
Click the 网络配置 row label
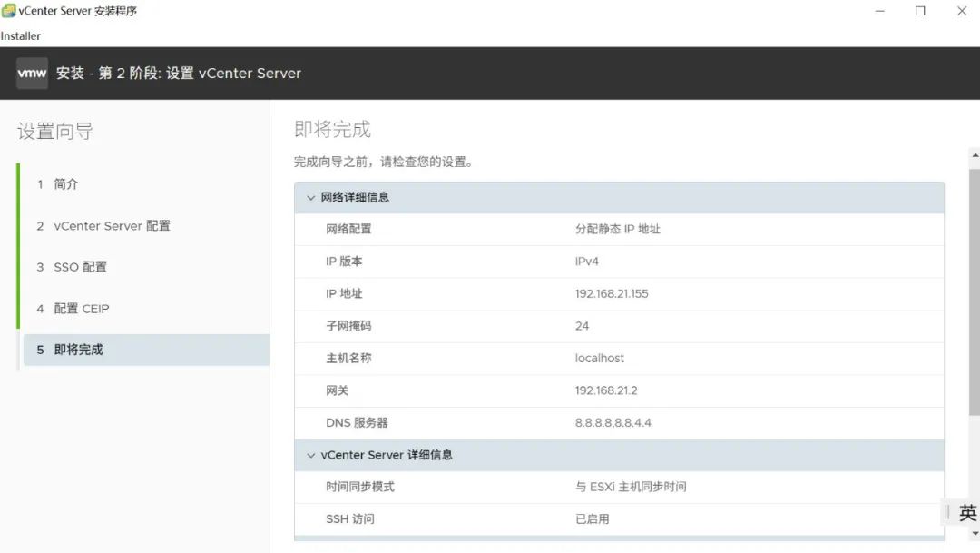tap(348, 229)
